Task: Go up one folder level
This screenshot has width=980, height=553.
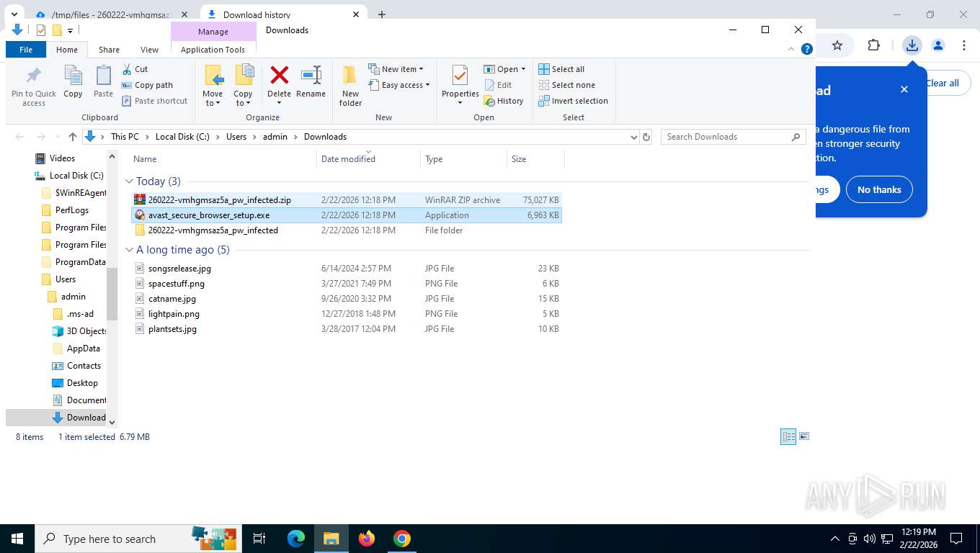Action: (72, 137)
